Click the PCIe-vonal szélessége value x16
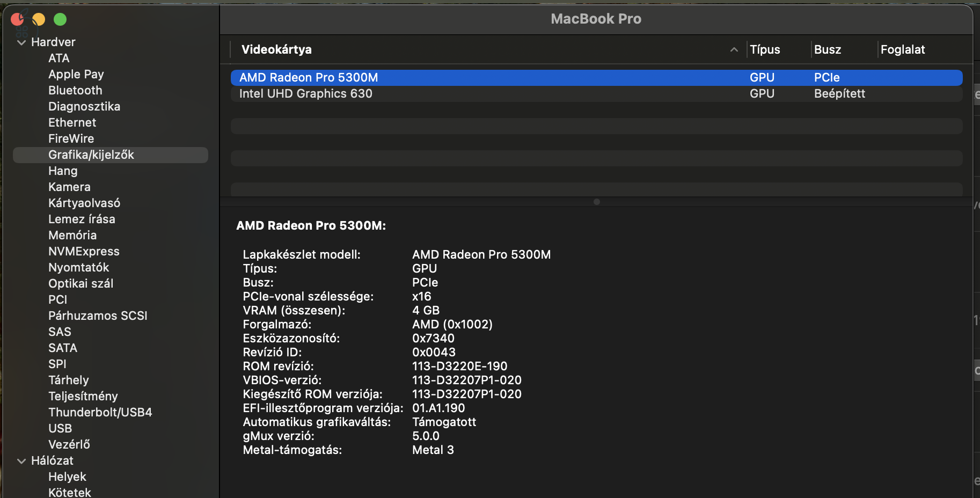Viewport: 980px width, 498px height. click(x=422, y=296)
